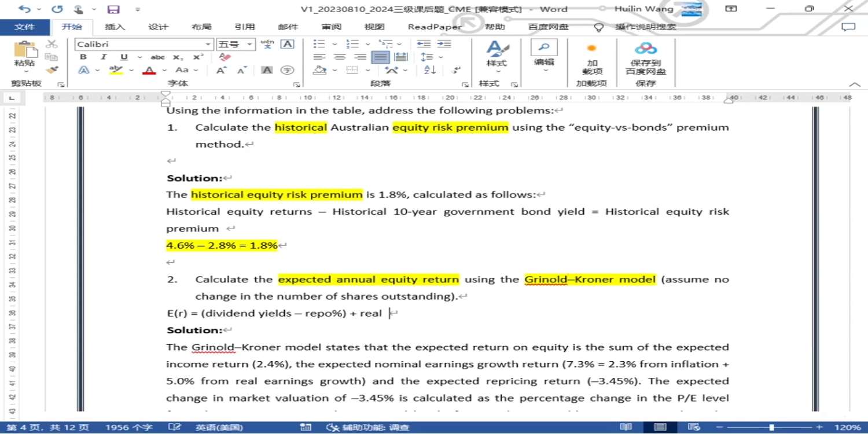Clear all formatting with the eraser icon
Screen dimensions: 868x434
point(225,57)
